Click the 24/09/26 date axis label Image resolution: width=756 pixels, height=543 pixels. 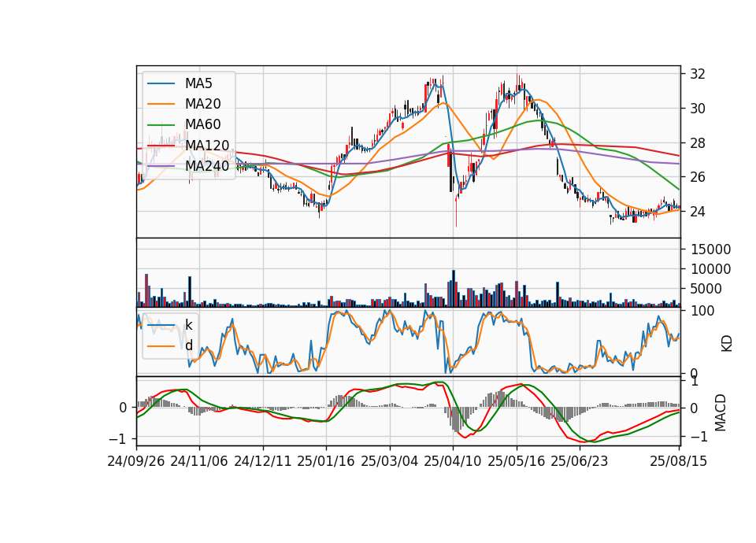point(136,461)
